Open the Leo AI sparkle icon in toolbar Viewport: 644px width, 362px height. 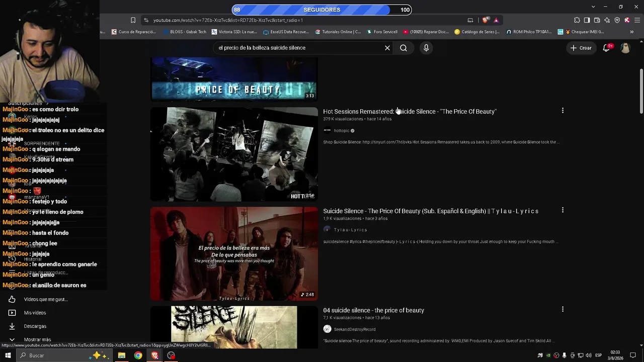point(607,20)
